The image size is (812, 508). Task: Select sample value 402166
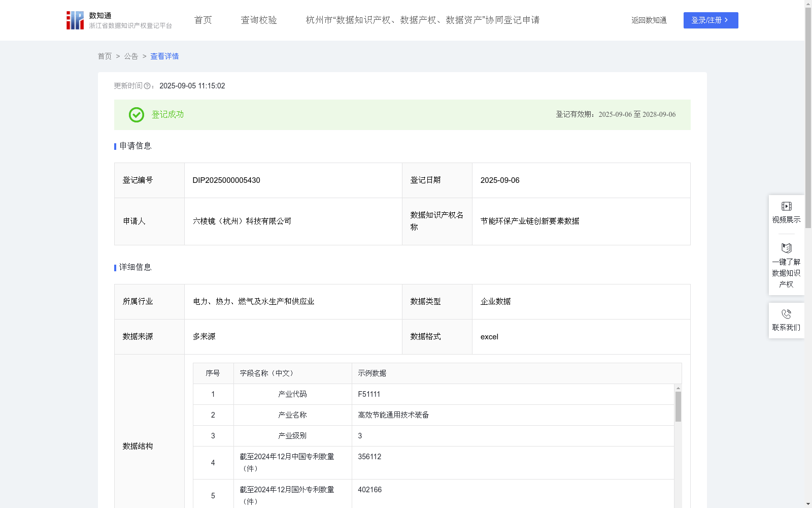pos(369,490)
